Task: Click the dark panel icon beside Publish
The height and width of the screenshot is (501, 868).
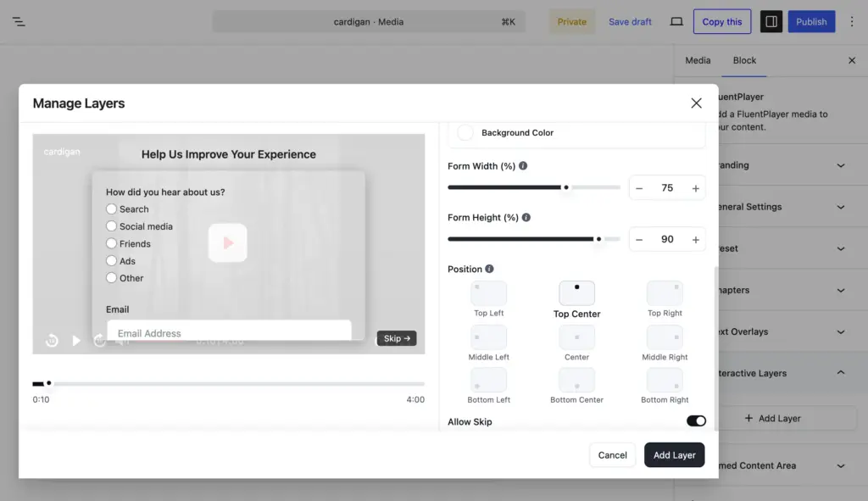Action: (x=771, y=21)
